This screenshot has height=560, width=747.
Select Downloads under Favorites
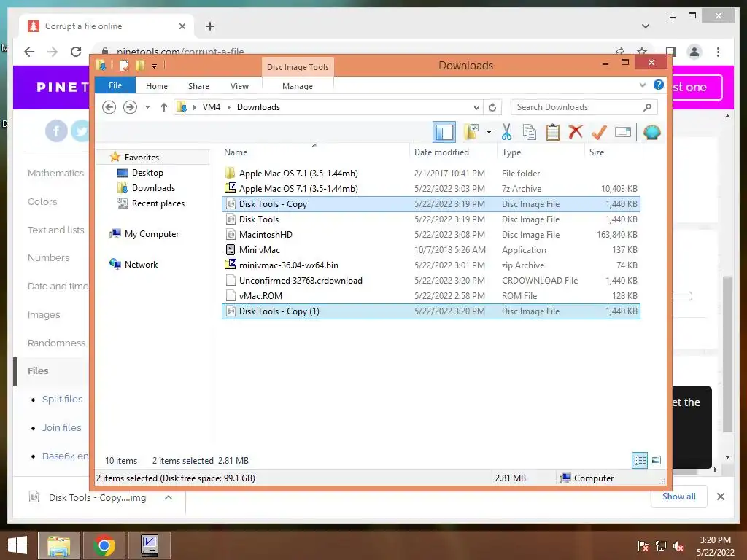pyautogui.click(x=153, y=188)
